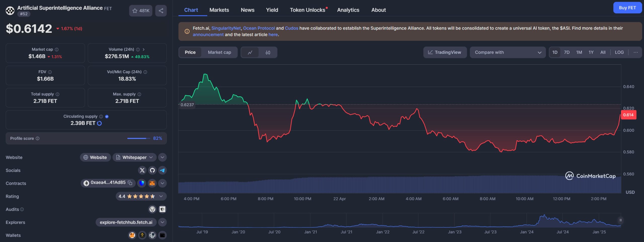644x242 pixels.
Task: Open the Markets tab
Action: point(219,10)
